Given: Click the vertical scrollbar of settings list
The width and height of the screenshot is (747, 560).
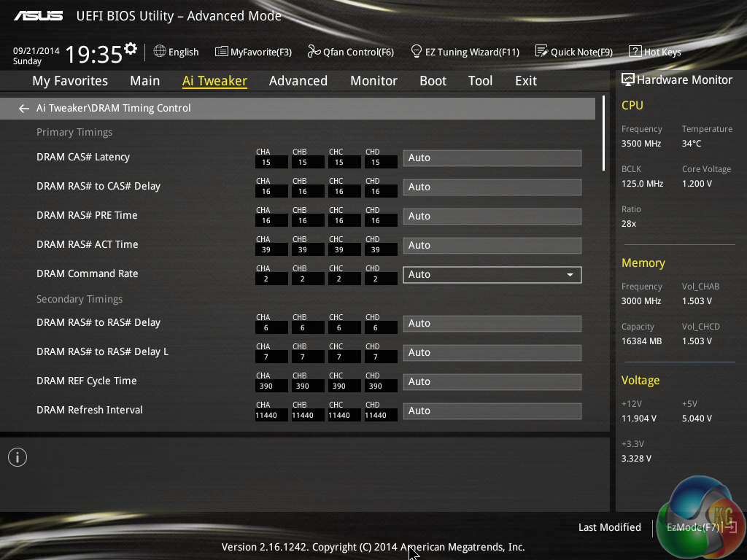Looking at the screenshot, I should pyautogui.click(x=604, y=133).
